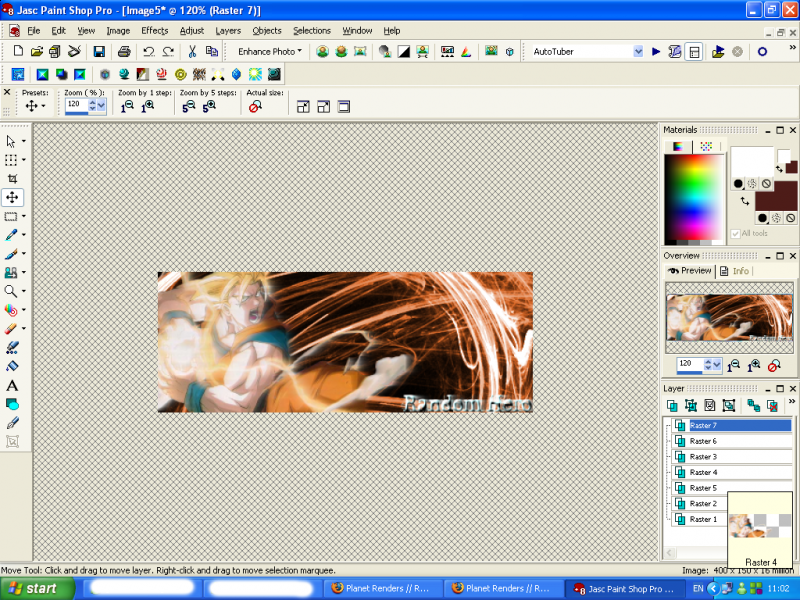The image size is (800, 600).
Task: Delete the layer with the red X icon
Action: pos(773,406)
